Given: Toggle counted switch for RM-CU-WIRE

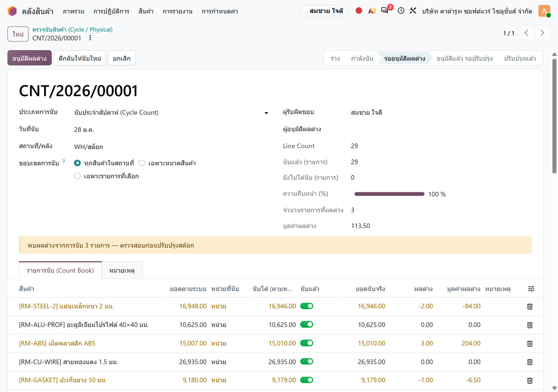Looking at the screenshot, I should pyautogui.click(x=307, y=362).
